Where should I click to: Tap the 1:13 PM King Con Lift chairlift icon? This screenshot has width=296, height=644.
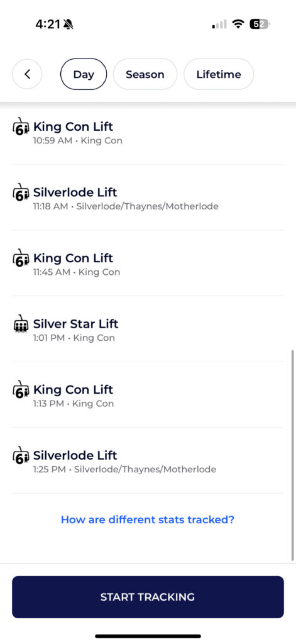(x=21, y=389)
